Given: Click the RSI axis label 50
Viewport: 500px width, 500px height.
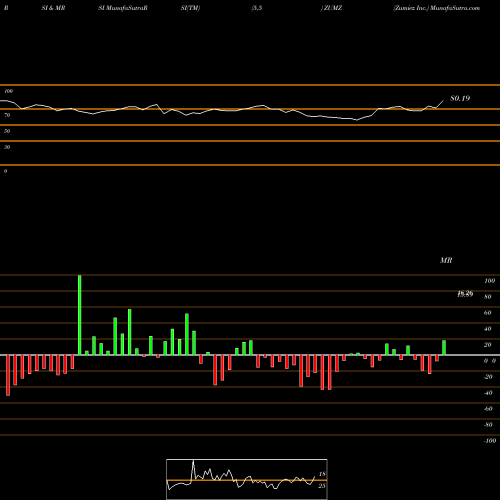Looking at the screenshot, I should 7,131.
